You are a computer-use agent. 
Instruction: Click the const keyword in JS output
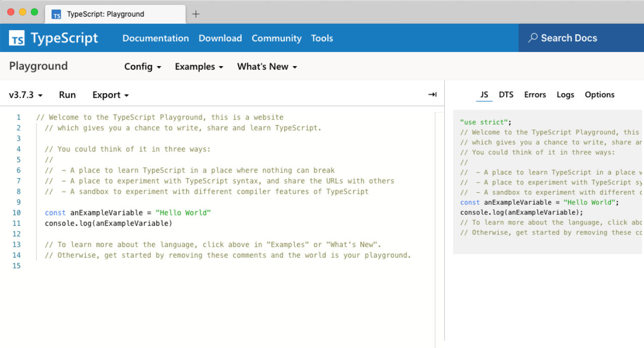pos(470,202)
